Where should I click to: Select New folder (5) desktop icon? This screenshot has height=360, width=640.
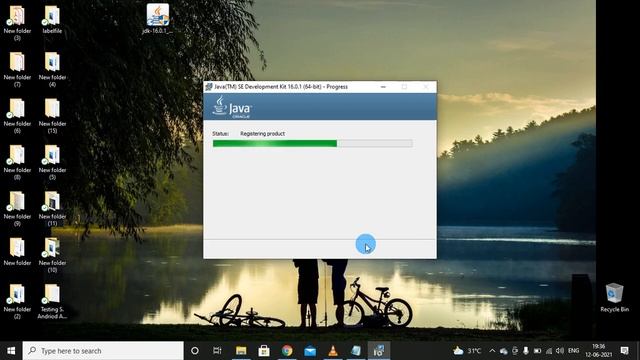coord(52,162)
